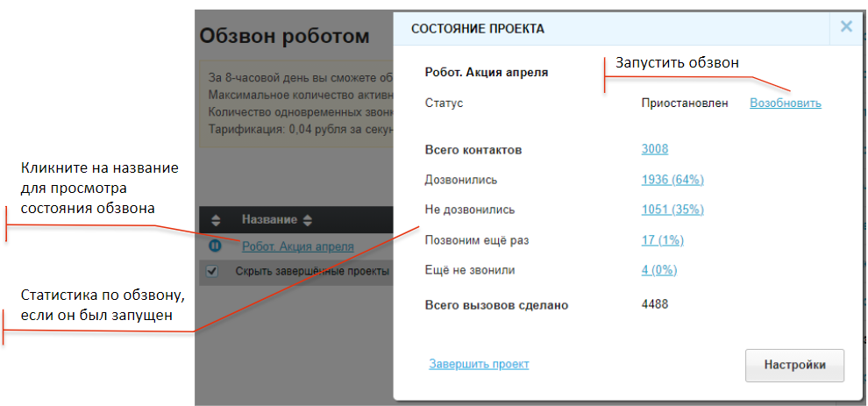Open project Робот. Акция апреля link
The image size is (868, 406).
(x=298, y=246)
